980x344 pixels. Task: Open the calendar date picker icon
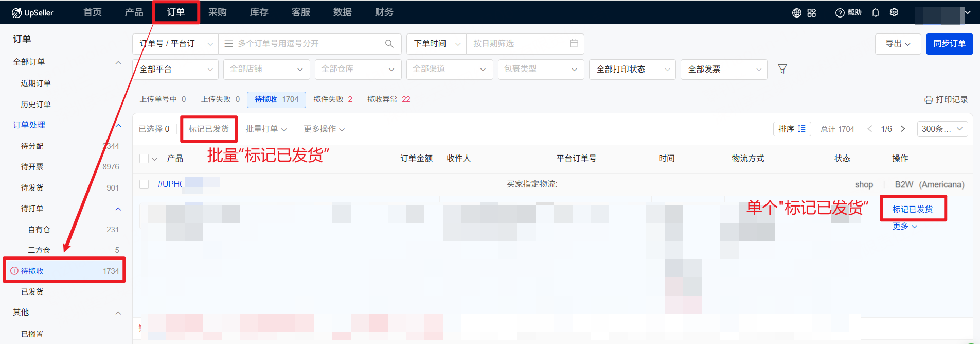click(574, 44)
